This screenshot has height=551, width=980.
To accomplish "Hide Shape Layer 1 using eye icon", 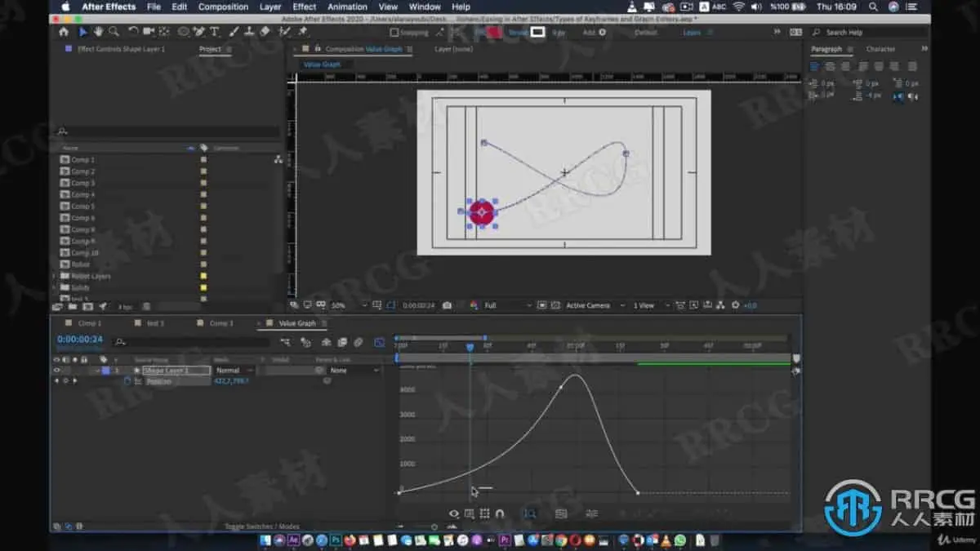I will click(x=56, y=370).
